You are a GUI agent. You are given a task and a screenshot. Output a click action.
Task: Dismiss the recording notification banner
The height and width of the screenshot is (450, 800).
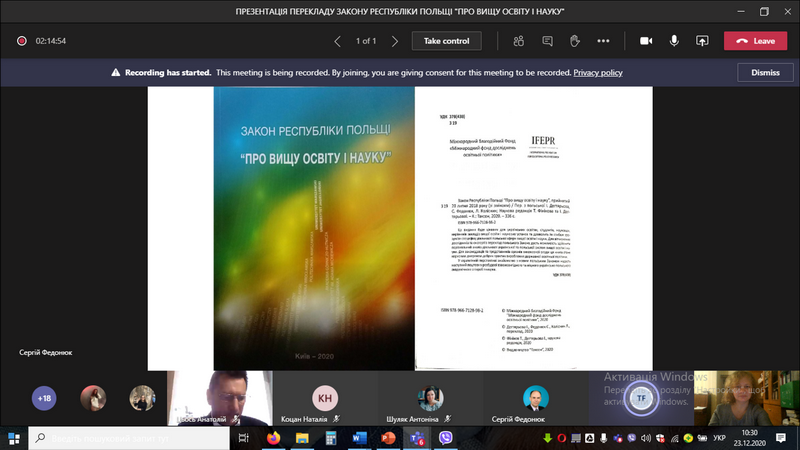tap(765, 73)
